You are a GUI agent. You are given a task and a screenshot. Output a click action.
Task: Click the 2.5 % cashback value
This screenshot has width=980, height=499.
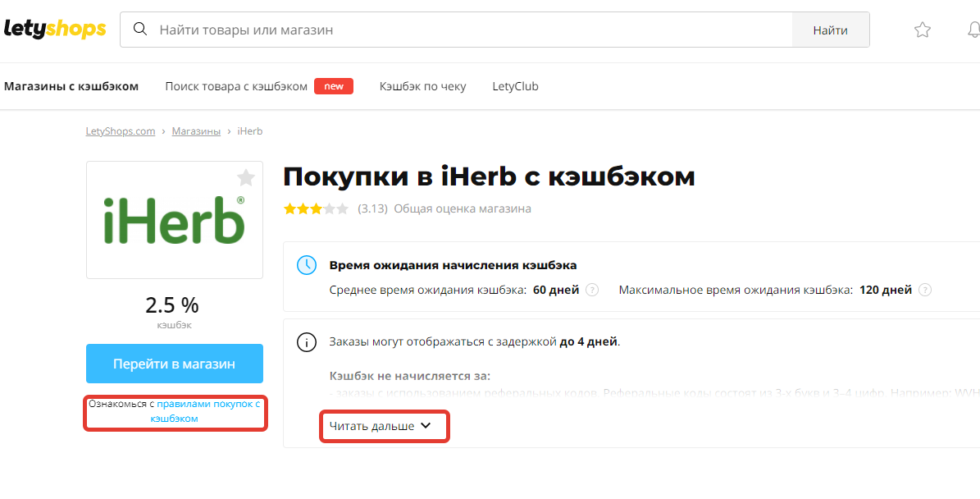[x=172, y=305]
